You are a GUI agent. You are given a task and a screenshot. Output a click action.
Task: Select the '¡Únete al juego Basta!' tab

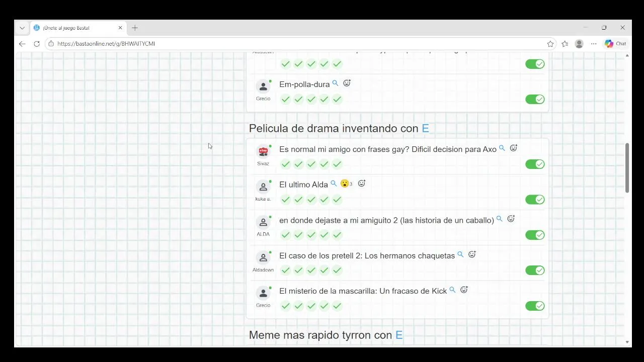pyautogui.click(x=77, y=28)
